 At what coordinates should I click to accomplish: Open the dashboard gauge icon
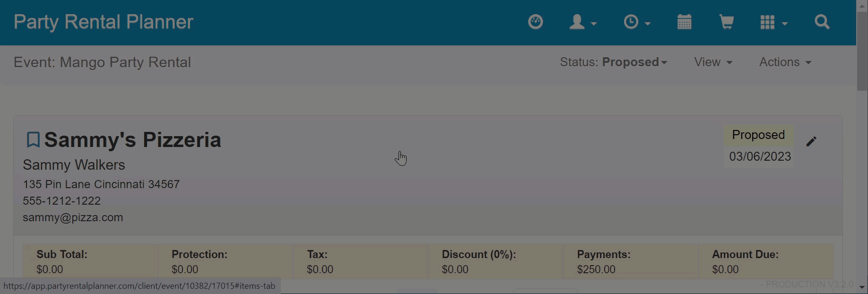(535, 22)
